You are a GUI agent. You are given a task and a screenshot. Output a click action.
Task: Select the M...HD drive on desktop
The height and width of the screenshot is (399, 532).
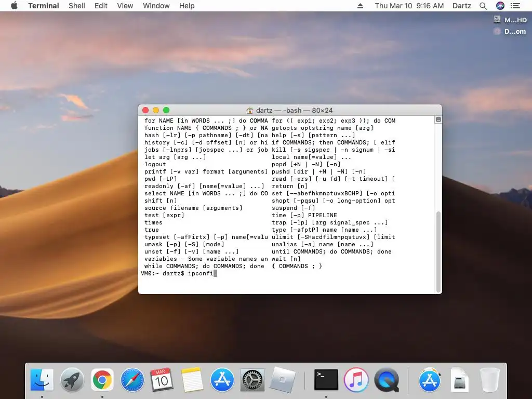pos(510,20)
